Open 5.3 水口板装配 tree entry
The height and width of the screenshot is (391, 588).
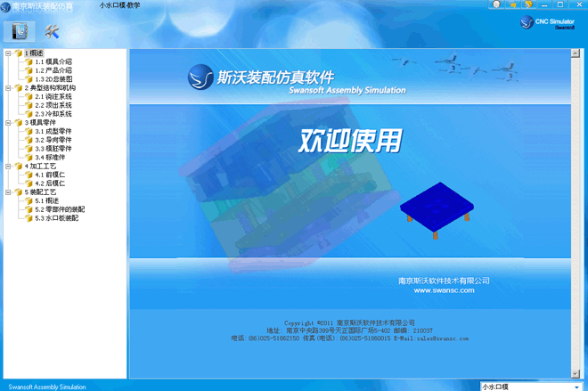56,218
